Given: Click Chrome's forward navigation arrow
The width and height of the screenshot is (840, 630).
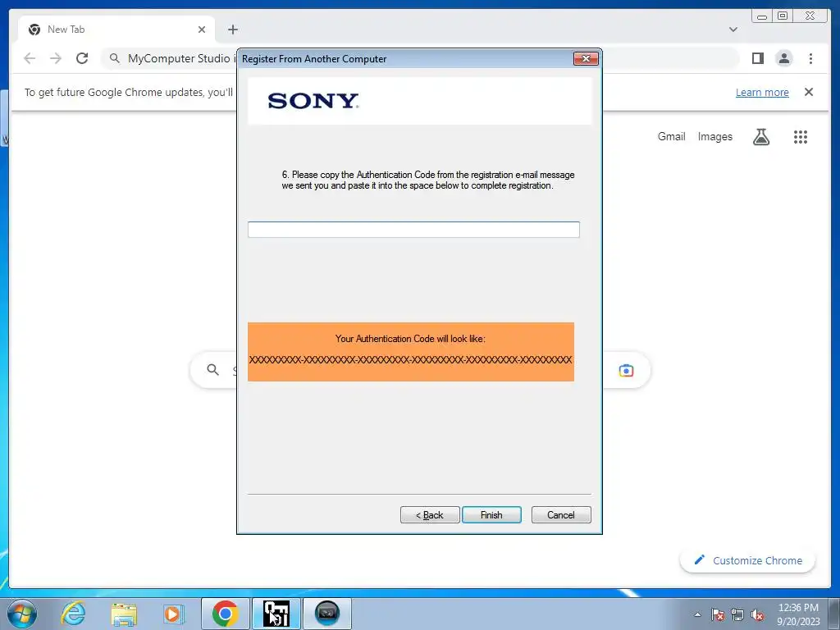Looking at the screenshot, I should 56,58.
